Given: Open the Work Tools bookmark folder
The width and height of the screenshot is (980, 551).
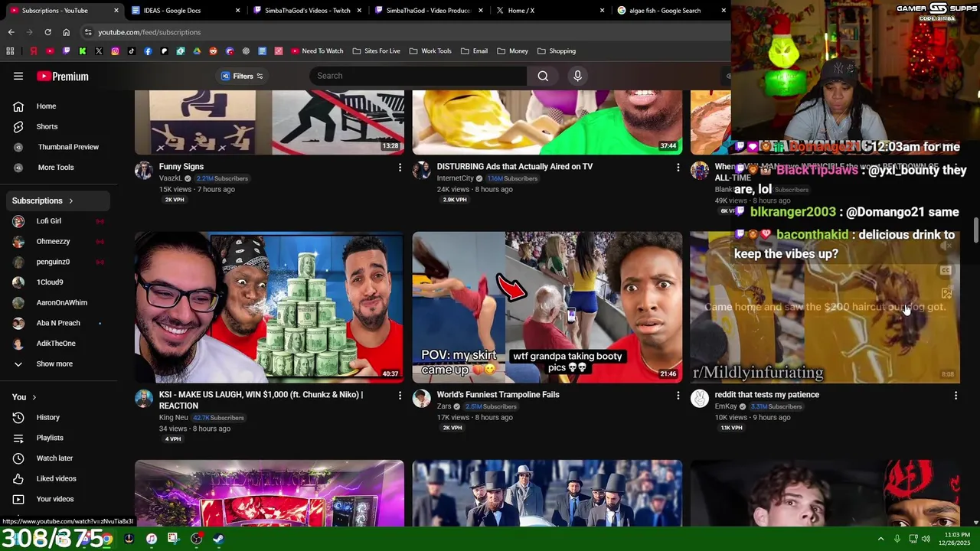Looking at the screenshot, I should pos(430,51).
